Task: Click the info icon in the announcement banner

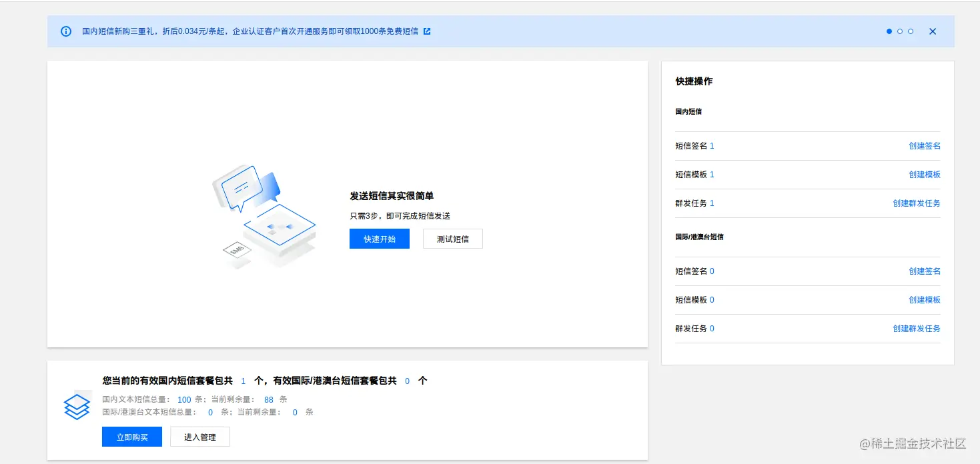Action: pos(65,31)
